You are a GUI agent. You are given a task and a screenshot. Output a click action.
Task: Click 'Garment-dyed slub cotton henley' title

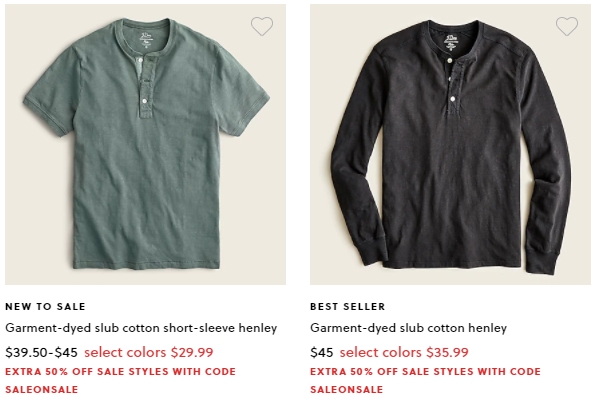pyautogui.click(x=409, y=328)
